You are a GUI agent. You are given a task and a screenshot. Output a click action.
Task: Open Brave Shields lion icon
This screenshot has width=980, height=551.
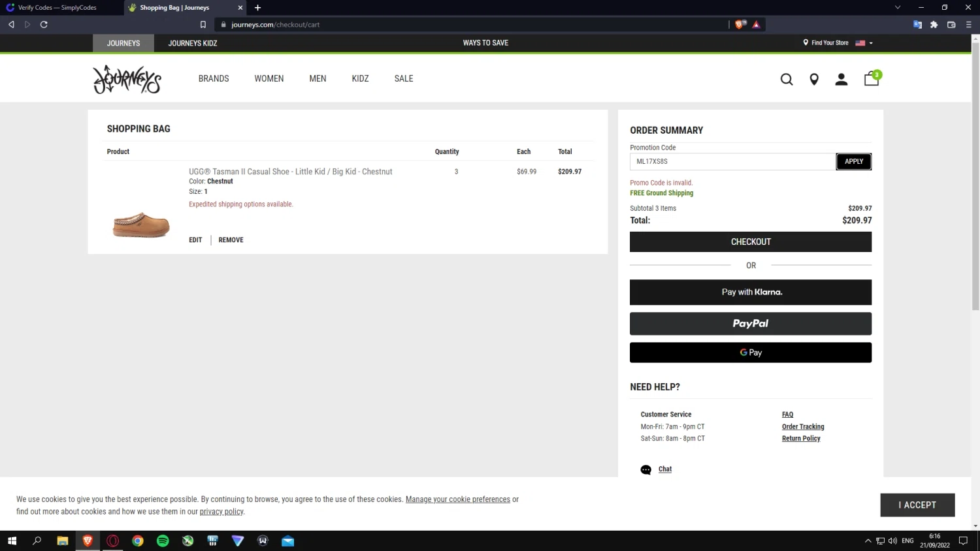[740, 24]
